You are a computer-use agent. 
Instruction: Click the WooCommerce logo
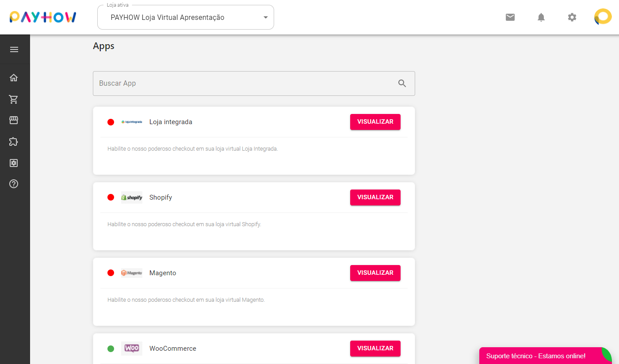click(x=132, y=349)
